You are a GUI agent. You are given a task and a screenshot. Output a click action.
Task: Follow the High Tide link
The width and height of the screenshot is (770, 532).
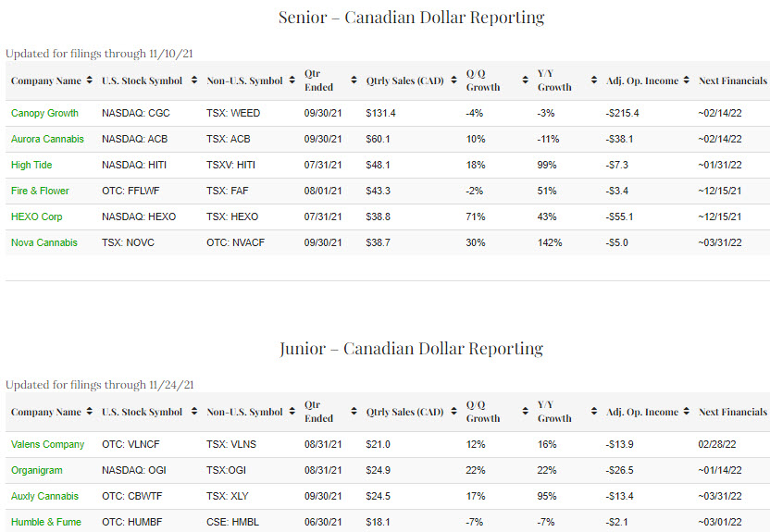pyautogui.click(x=32, y=165)
